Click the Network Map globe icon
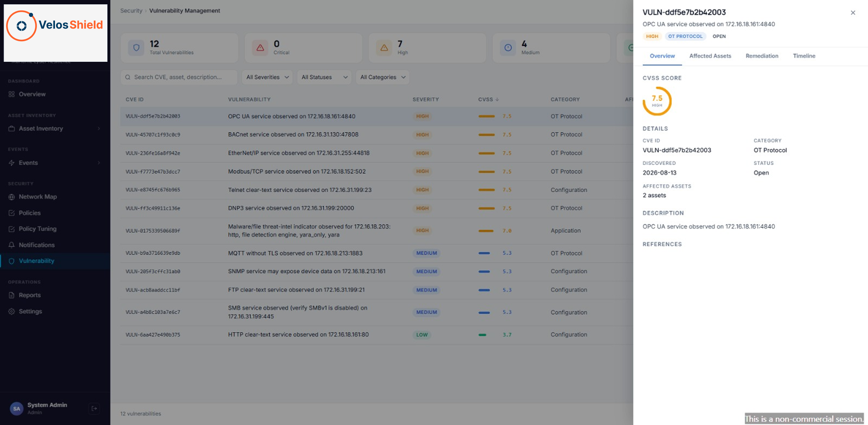The width and height of the screenshot is (868, 425). coord(12,197)
